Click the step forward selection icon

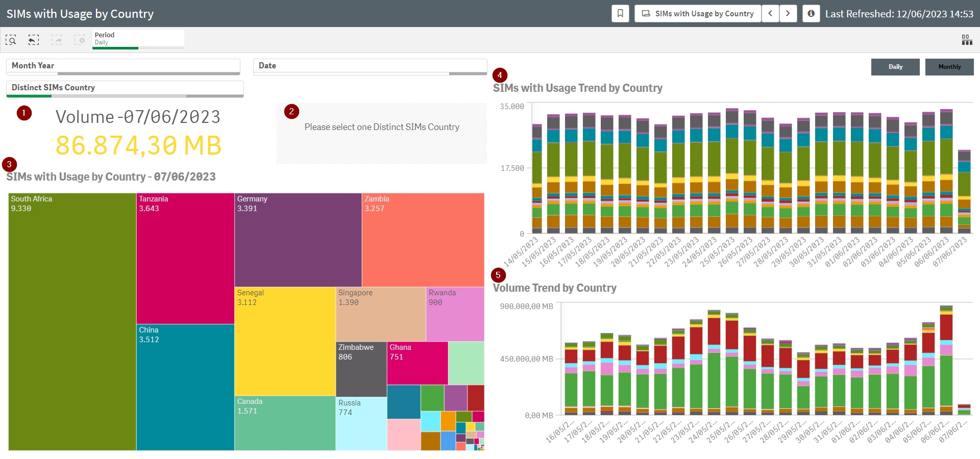pos(57,40)
